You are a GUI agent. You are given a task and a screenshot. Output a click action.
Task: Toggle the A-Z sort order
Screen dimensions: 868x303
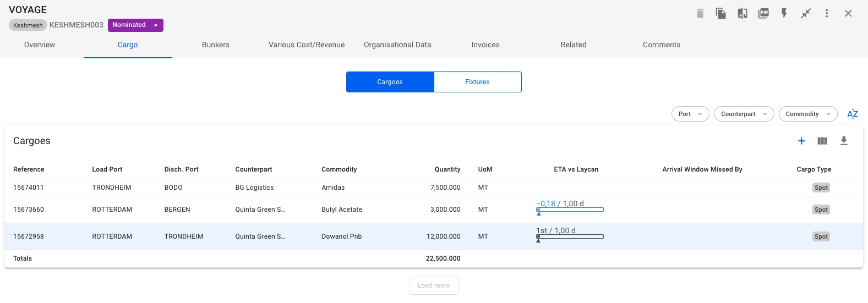click(853, 114)
